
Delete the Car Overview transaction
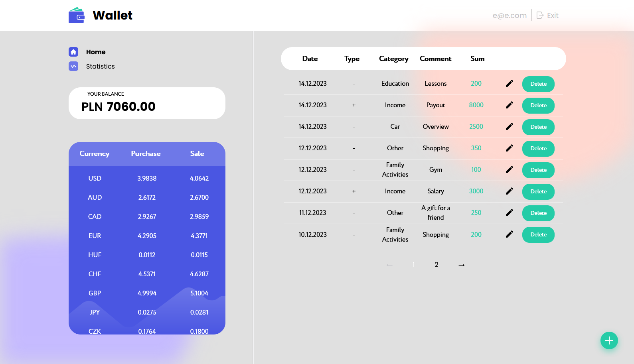click(538, 127)
